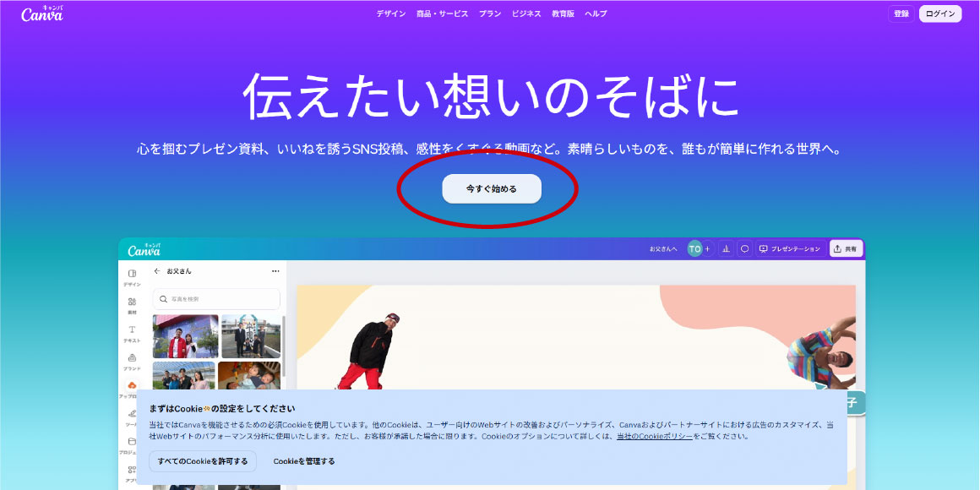Click the すべてのCookieを許可する button
980x490 pixels.
(203, 461)
